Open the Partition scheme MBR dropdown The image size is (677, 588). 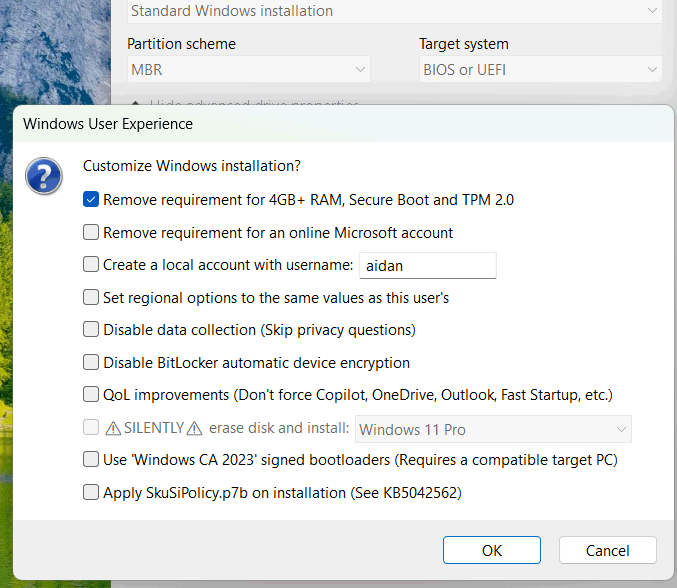coord(249,69)
